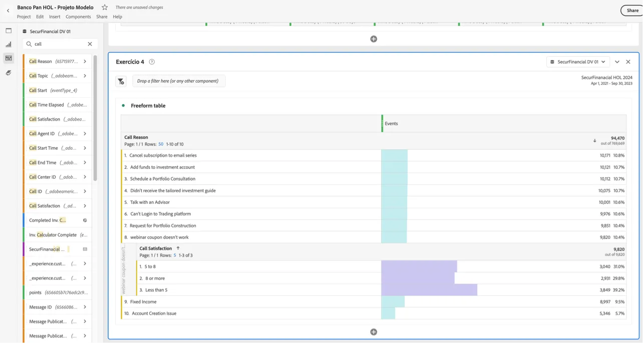Click the Freeform table green status dot

coord(123,106)
